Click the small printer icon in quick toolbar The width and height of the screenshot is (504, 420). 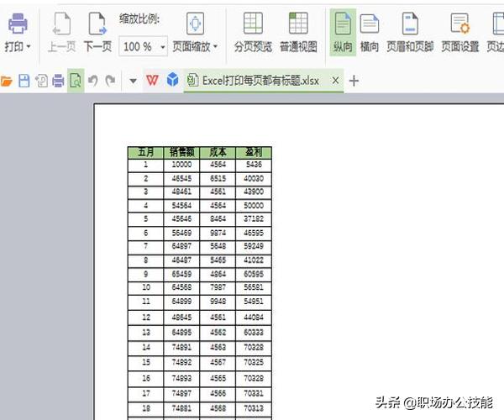58,81
